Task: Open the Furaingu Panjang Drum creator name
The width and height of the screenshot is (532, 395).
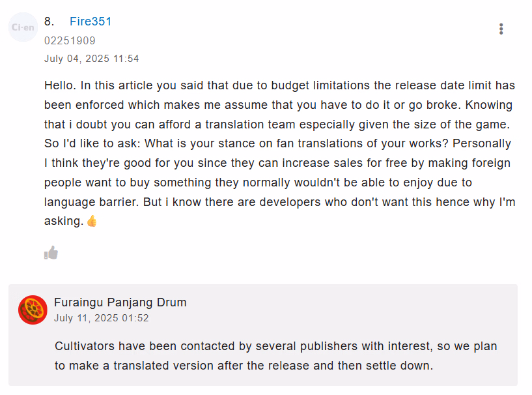Action: tap(120, 302)
